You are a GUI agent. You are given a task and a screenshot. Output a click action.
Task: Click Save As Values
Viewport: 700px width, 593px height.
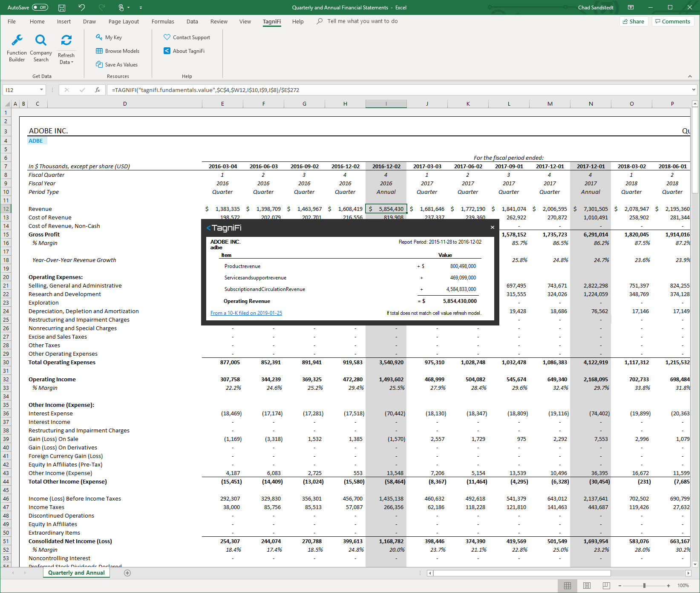[117, 65]
